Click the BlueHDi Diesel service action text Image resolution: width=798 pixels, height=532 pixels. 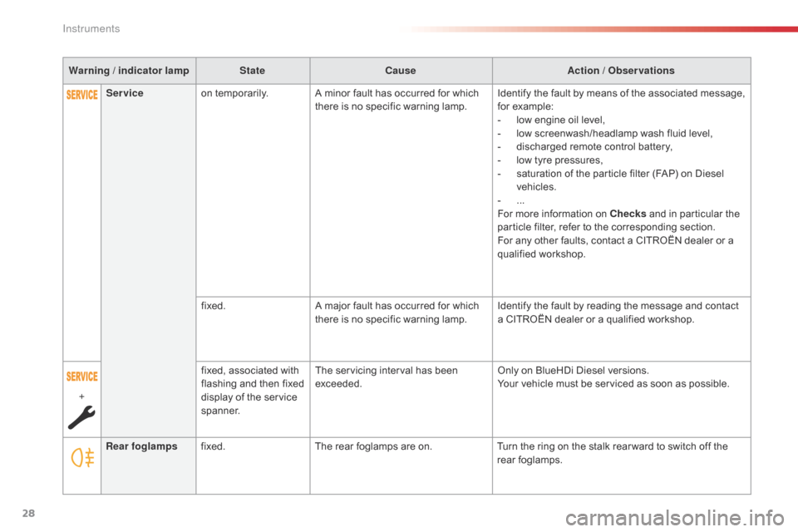coord(613,377)
